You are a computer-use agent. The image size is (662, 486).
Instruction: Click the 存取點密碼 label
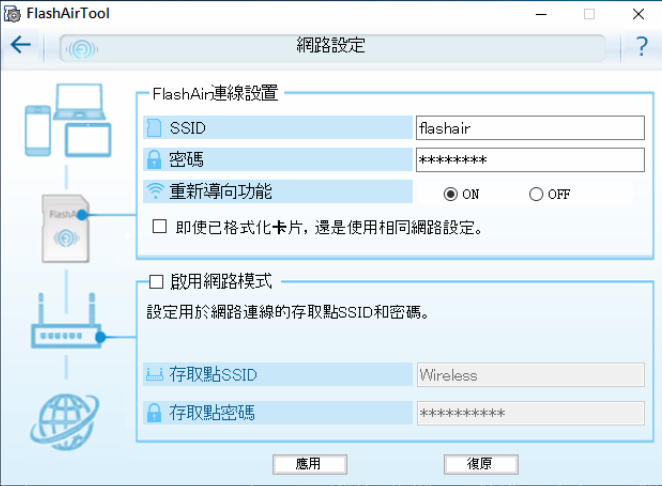tap(212, 413)
